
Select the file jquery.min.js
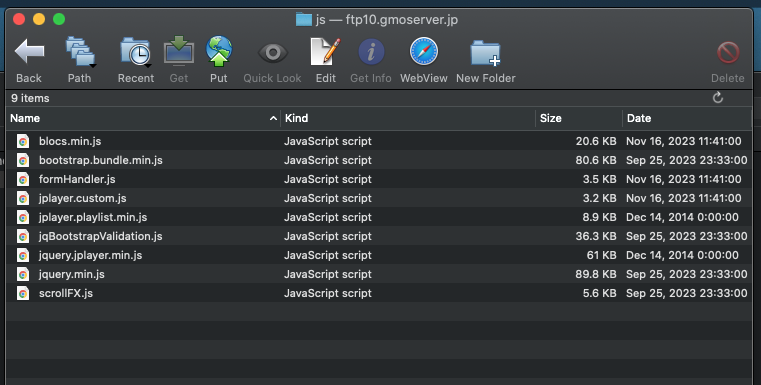tap(71, 274)
